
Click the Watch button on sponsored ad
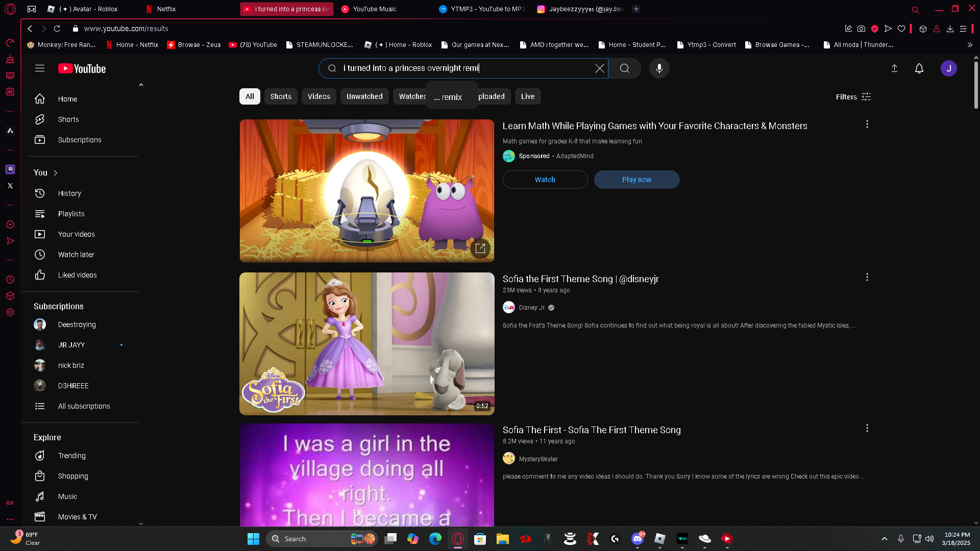coord(545,180)
